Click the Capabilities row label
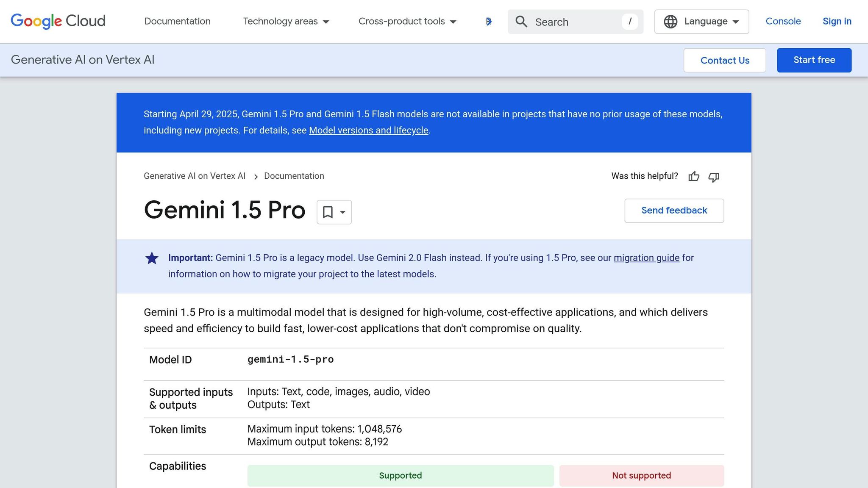 (178, 466)
